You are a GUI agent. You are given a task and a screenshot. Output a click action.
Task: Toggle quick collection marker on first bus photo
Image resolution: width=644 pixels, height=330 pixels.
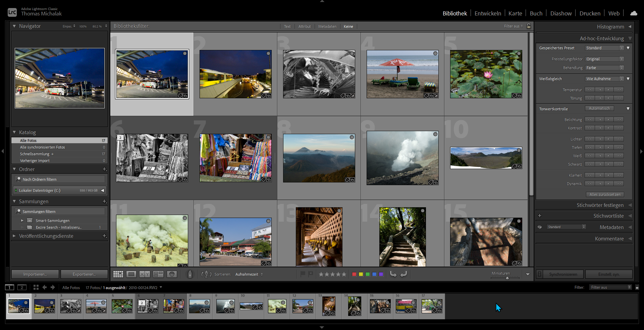185,53
